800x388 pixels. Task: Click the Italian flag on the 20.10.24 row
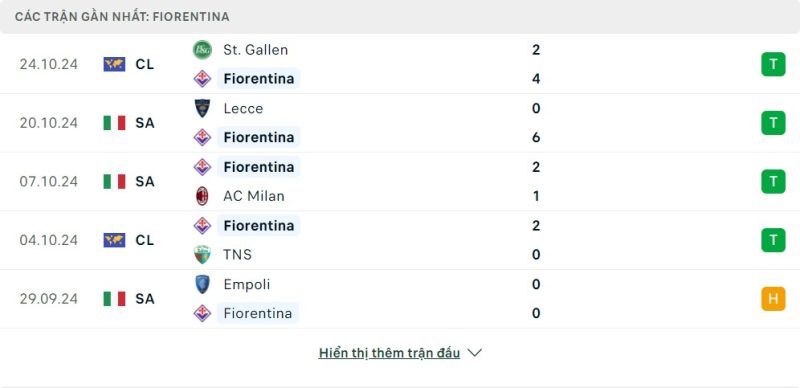coord(114,123)
